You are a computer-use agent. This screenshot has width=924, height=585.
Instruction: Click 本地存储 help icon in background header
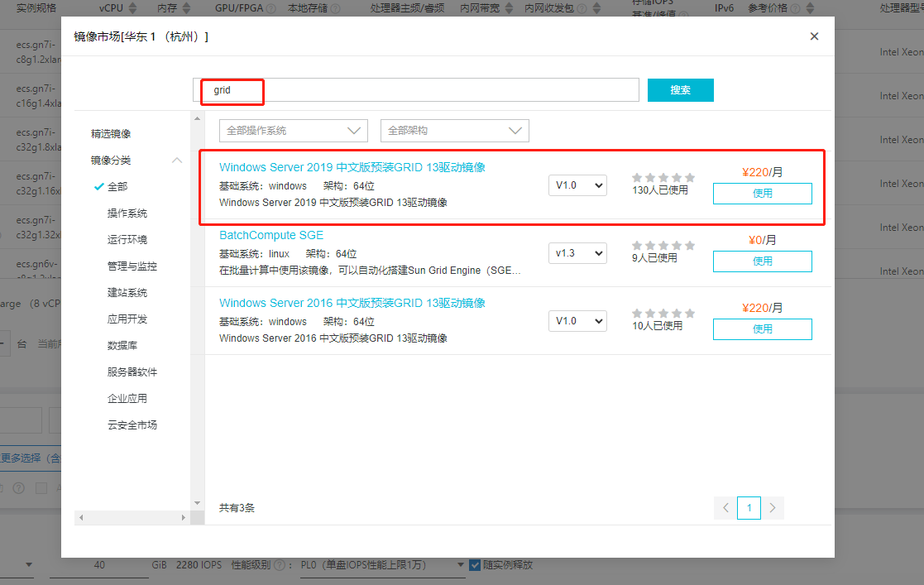(x=335, y=8)
